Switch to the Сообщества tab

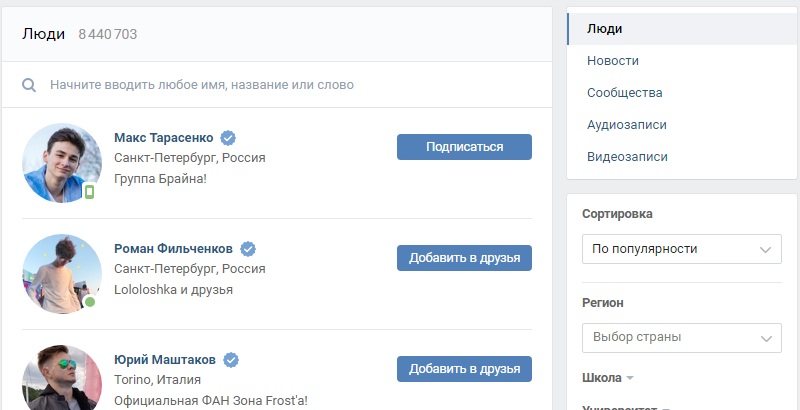pyautogui.click(x=625, y=93)
